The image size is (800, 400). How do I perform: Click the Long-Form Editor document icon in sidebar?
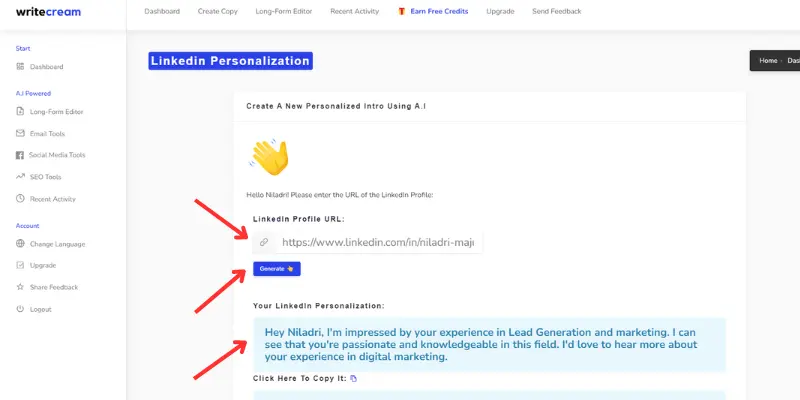pos(20,111)
